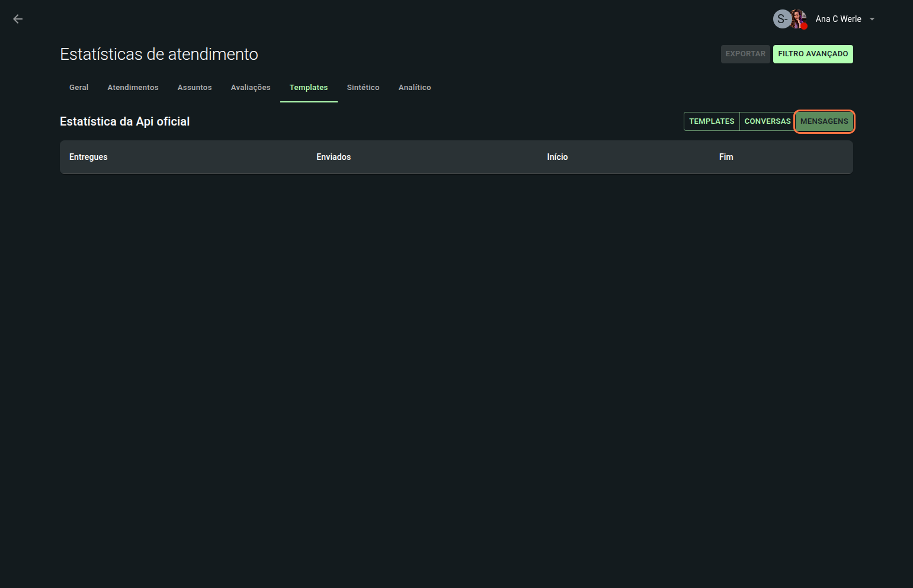Click the gray S- avatar icon

tap(781, 19)
